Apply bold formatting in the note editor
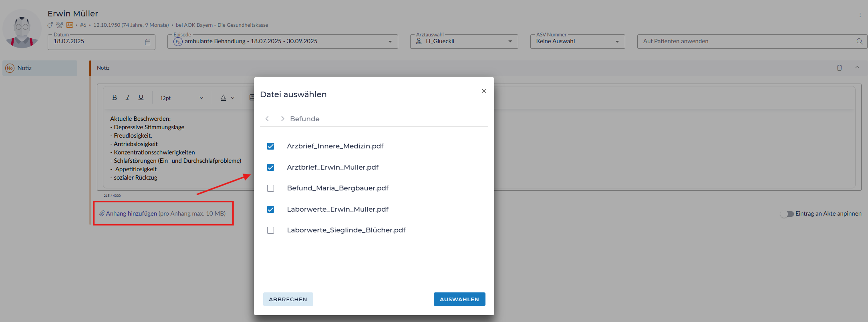This screenshot has width=868, height=322. coord(115,97)
